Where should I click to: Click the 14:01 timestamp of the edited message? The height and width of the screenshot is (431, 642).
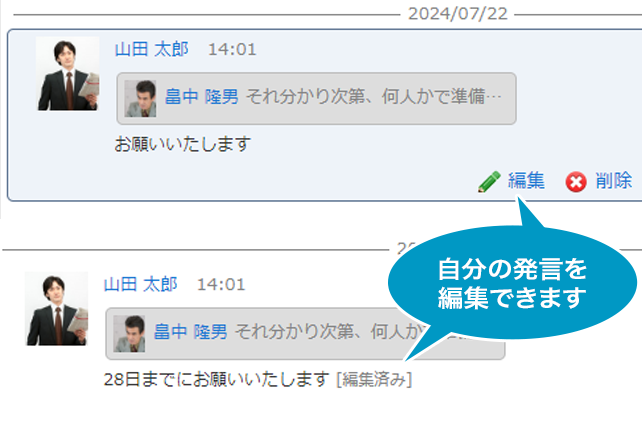[221, 284]
